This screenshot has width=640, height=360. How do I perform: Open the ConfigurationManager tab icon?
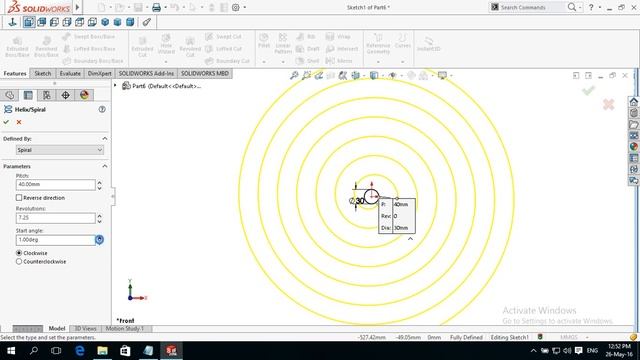point(47,95)
